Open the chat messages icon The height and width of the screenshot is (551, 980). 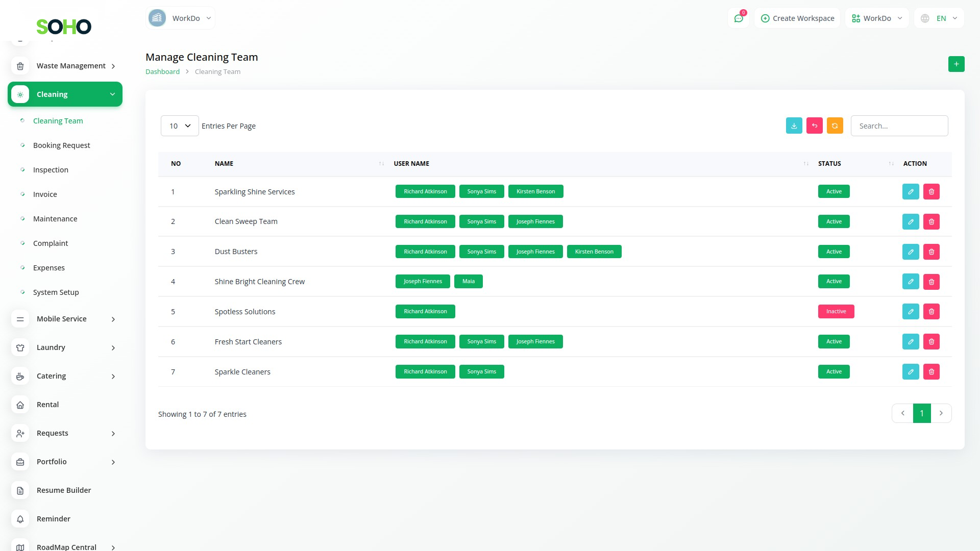tap(739, 18)
